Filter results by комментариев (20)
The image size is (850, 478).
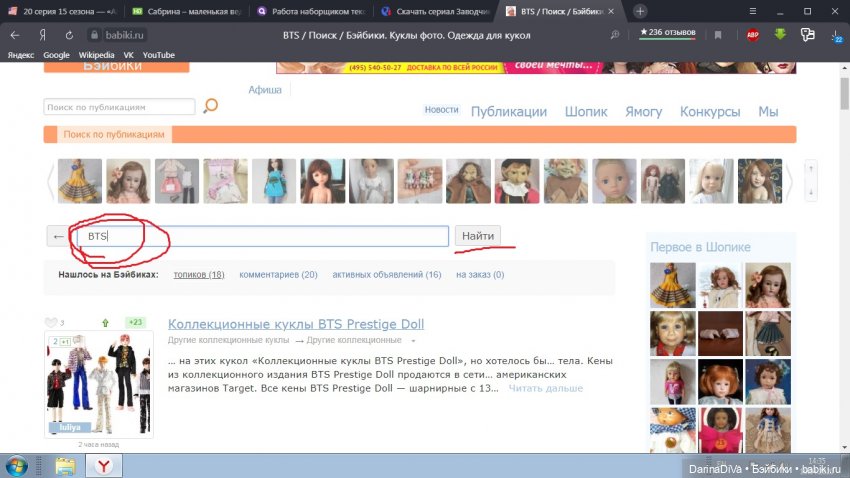278,274
